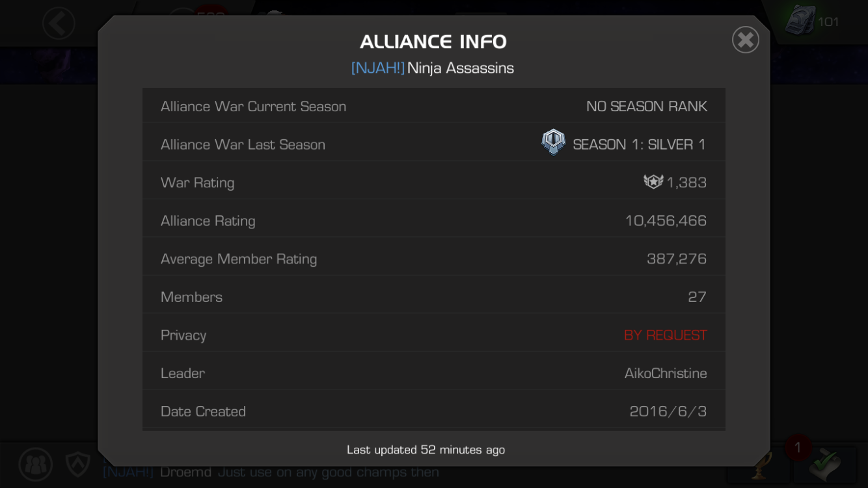Select the Alliance Rating row
Screen dimensions: 868x488
tap(434, 221)
